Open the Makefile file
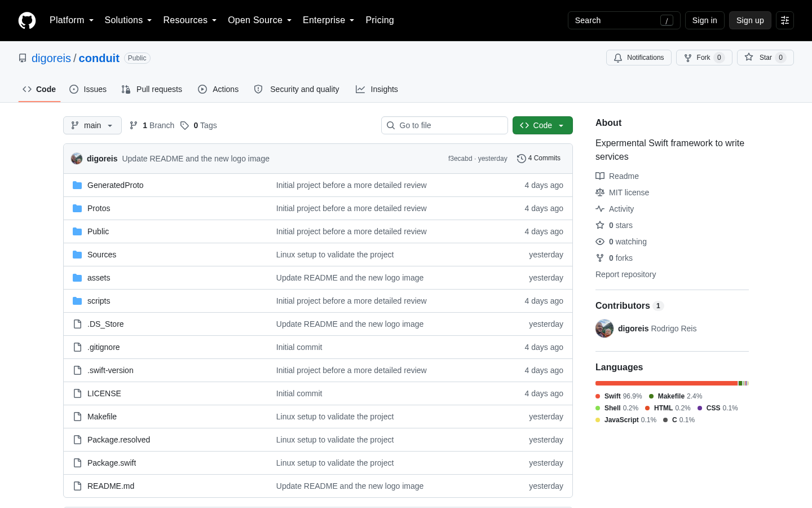The width and height of the screenshot is (812, 508). point(102,417)
